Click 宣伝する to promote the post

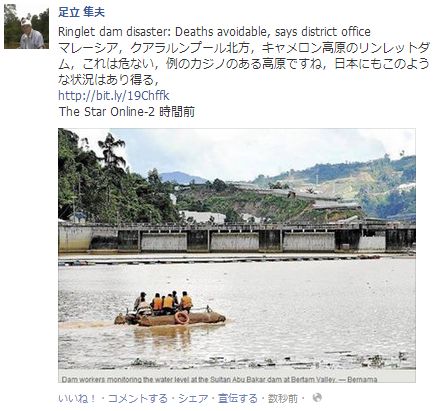tap(238, 398)
